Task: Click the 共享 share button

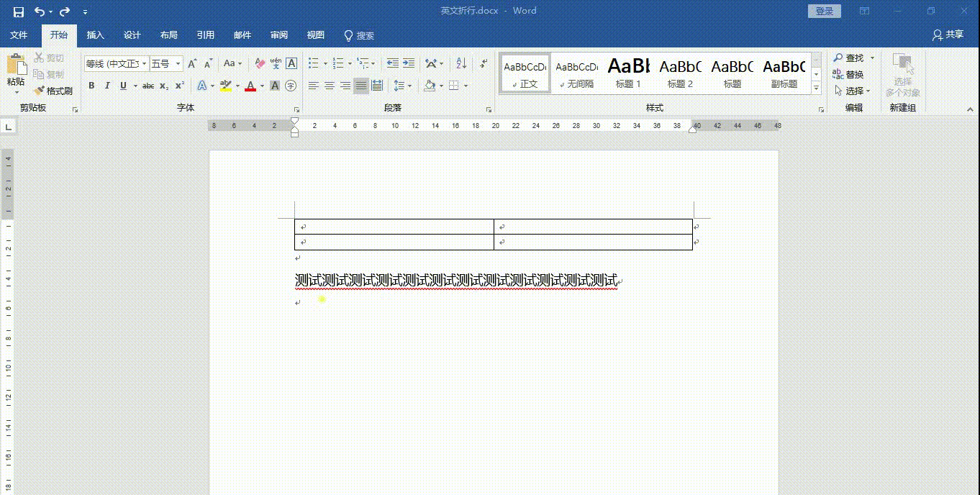Action: [948, 35]
